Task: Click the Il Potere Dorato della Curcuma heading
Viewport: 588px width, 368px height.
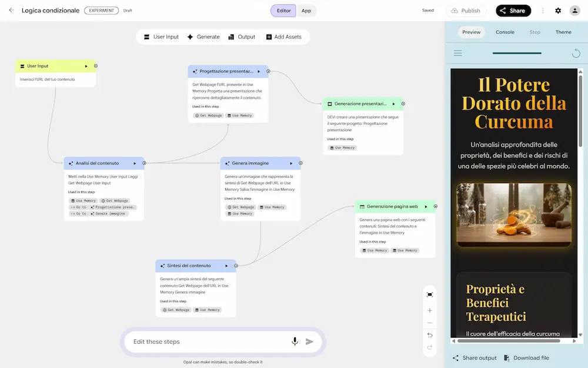Action: [514, 103]
